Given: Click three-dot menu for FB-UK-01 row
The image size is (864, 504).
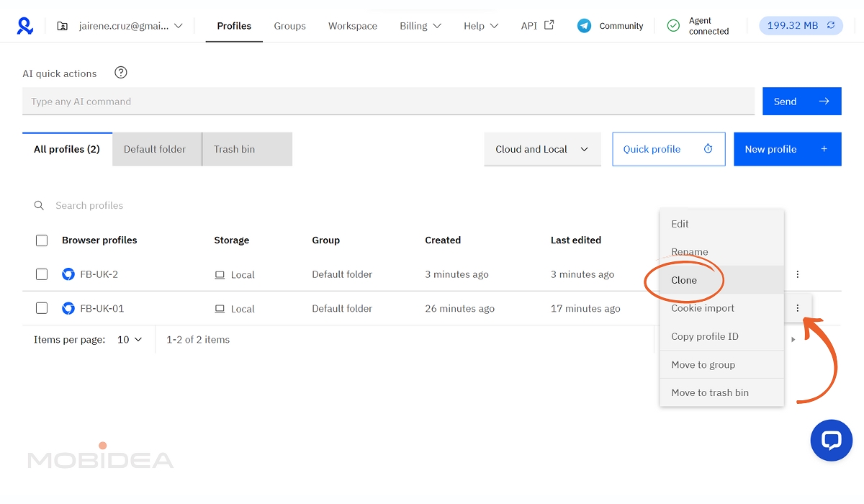Looking at the screenshot, I should [x=797, y=308].
